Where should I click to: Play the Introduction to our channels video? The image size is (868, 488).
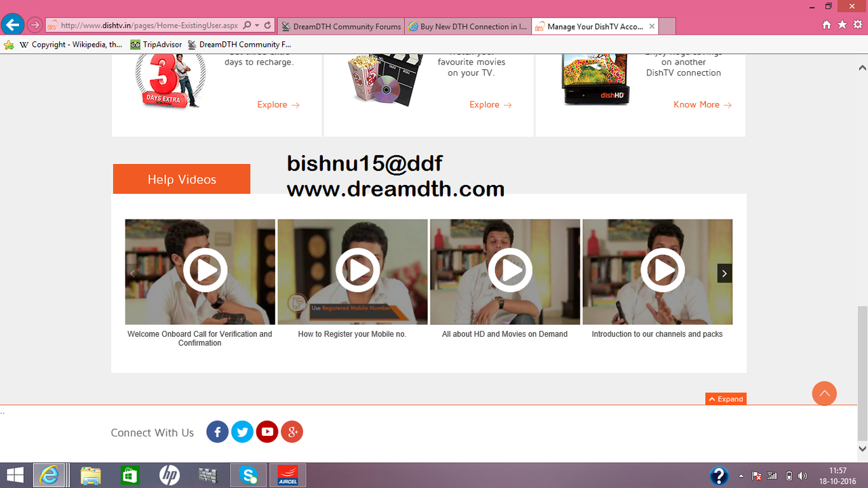click(x=663, y=270)
